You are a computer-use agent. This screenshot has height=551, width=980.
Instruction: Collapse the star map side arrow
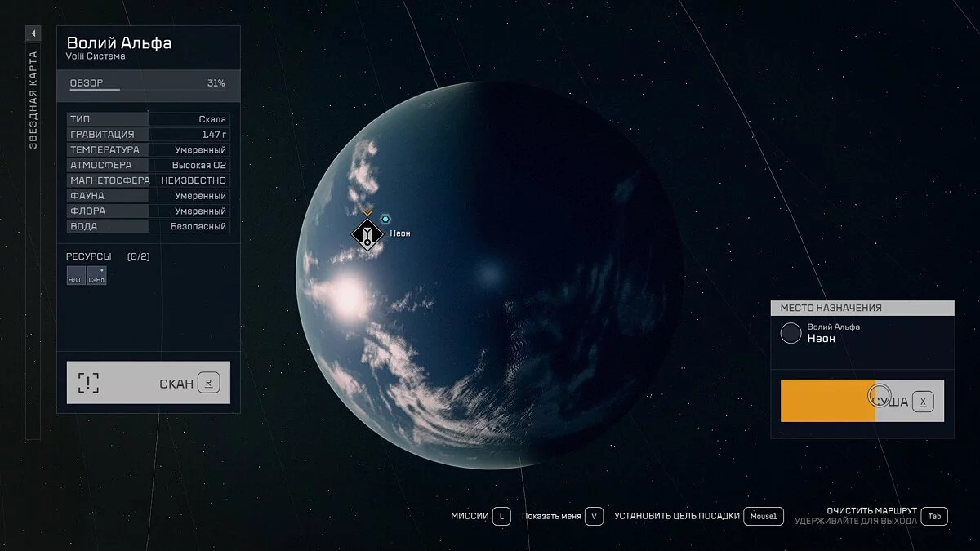point(33,33)
